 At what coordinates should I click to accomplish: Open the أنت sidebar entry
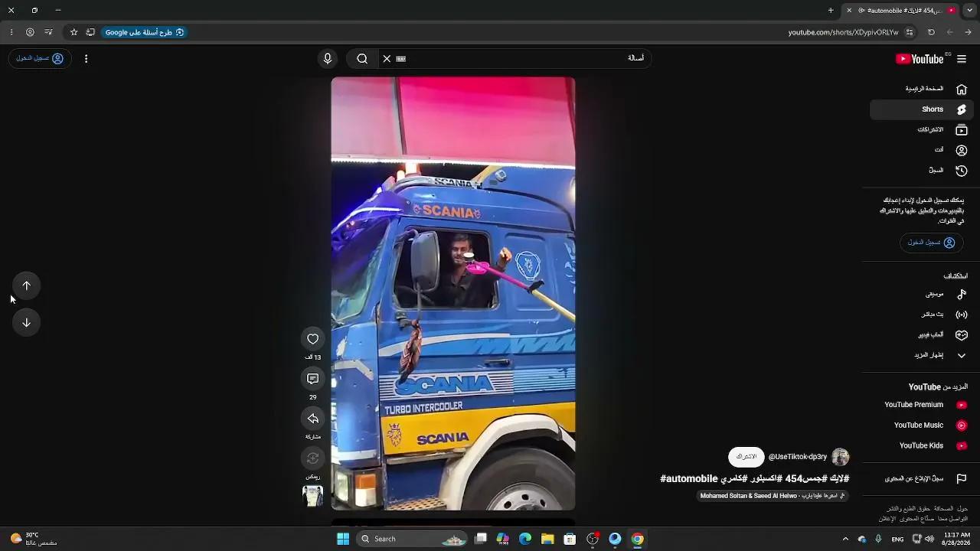point(922,150)
